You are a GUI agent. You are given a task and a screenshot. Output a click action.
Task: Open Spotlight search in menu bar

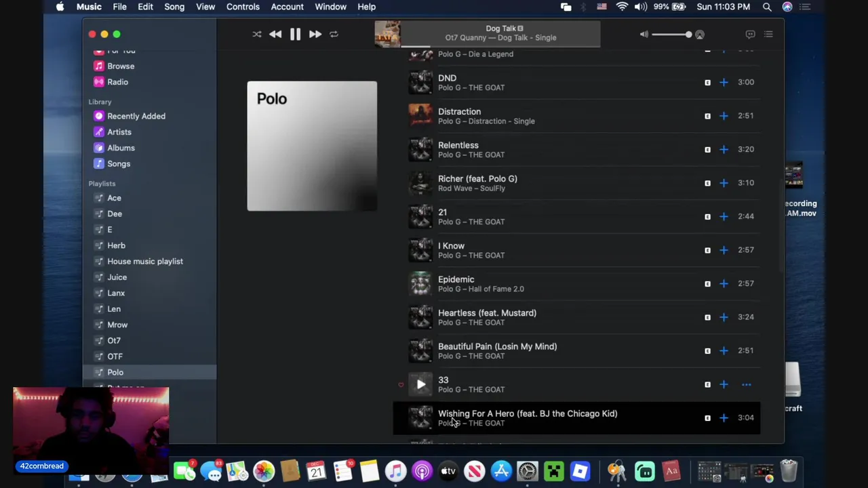[767, 7]
